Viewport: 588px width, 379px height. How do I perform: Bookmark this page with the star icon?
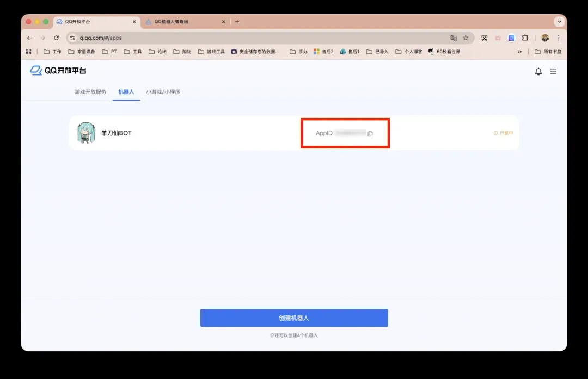pyautogui.click(x=465, y=38)
